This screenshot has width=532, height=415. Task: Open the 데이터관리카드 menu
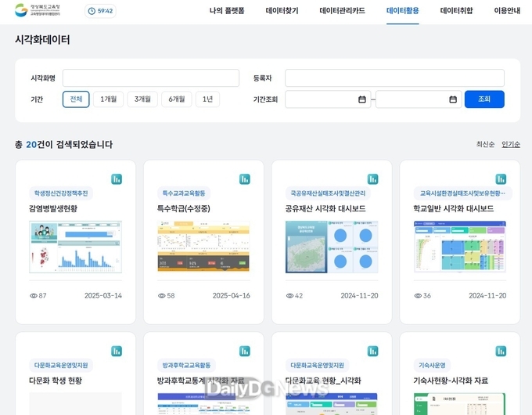pos(343,11)
